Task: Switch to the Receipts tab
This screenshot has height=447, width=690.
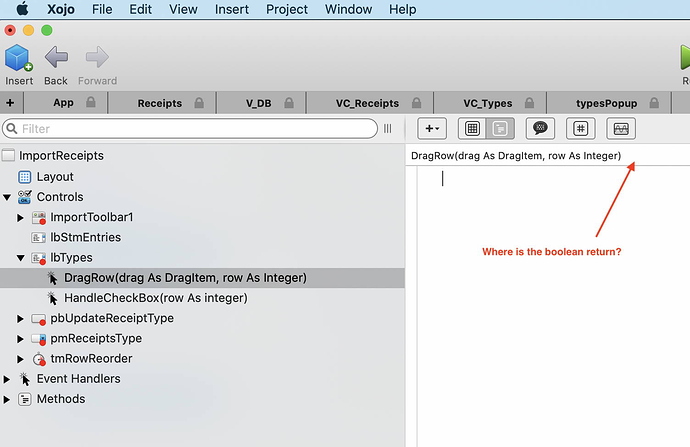Action: point(159,103)
